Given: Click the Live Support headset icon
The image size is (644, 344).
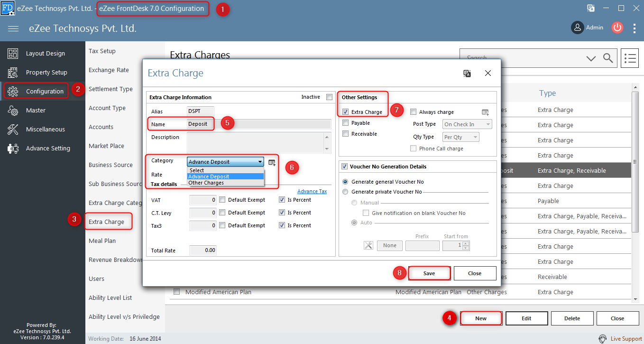Looking at the screenshot, I should tap(602, 339).
